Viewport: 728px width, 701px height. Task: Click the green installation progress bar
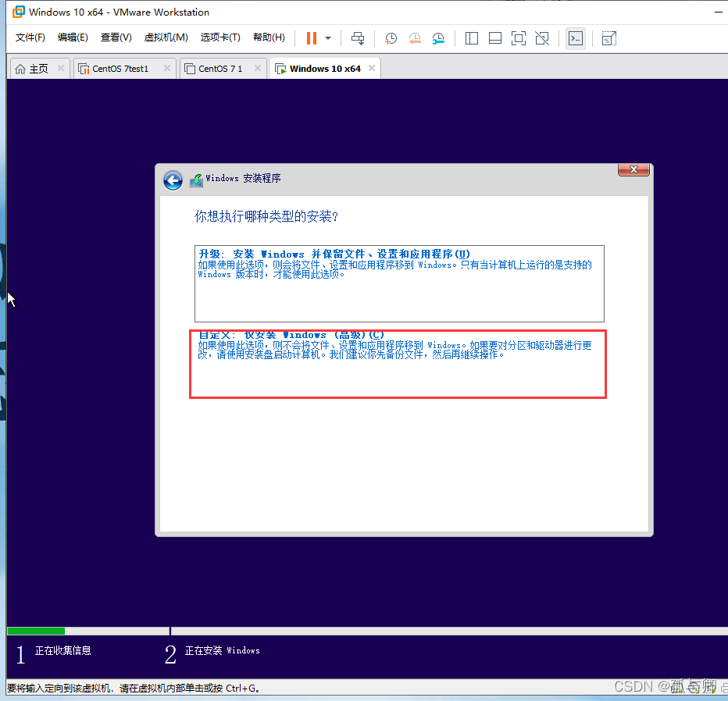click(x=36, y=631)
